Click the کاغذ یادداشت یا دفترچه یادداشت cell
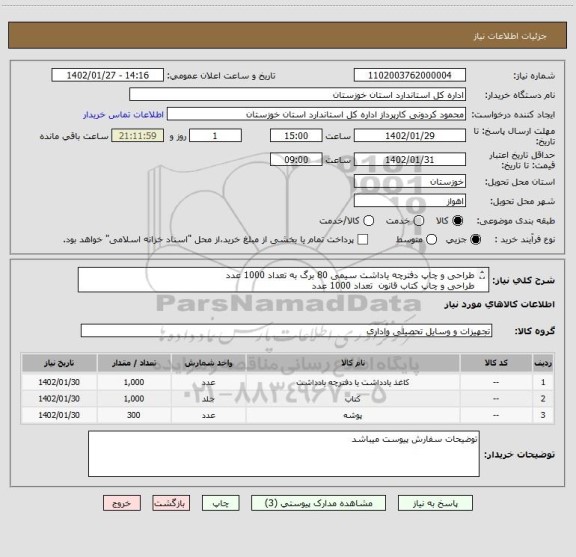The height and width of the screenshot is (557, 576). point(353,382)
